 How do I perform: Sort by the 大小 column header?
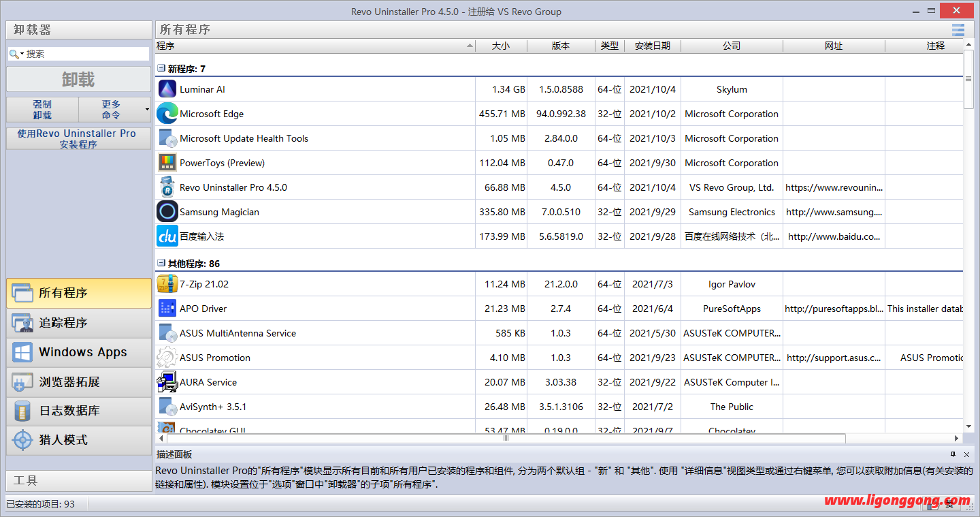(501, 46)
